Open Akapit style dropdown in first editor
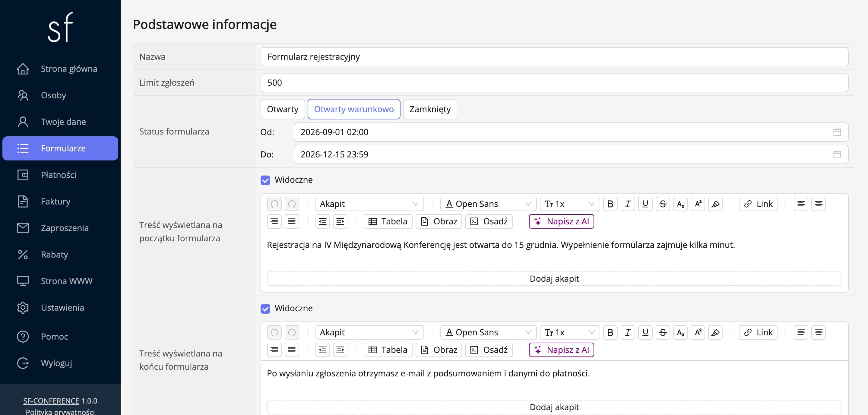The image size is (868, 415). click(369, 204)
